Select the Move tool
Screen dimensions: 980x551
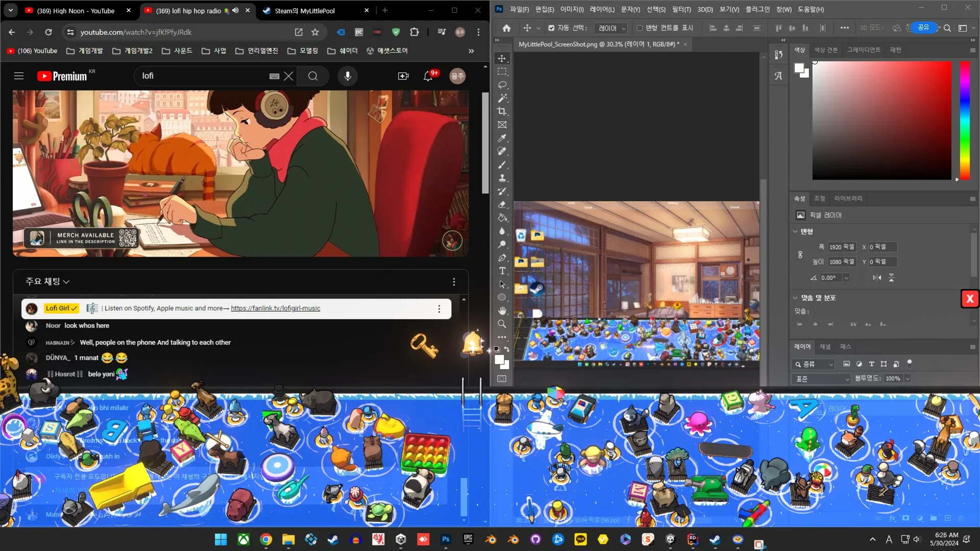502,58
